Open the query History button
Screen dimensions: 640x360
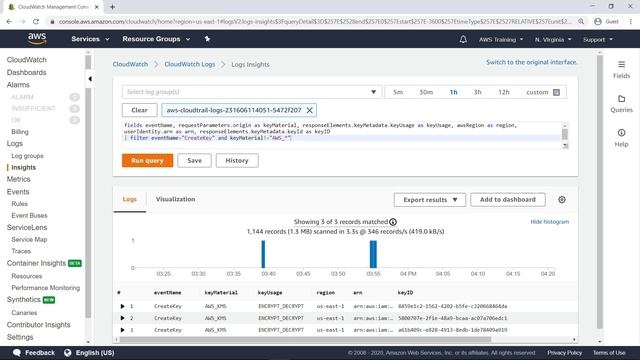pyautogui.click(x=237, y=160)
